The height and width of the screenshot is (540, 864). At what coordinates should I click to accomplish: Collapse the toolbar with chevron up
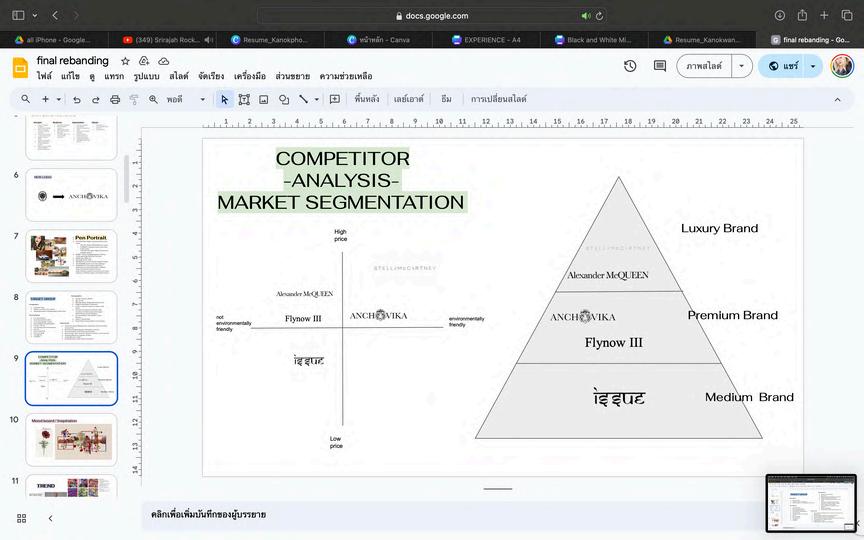(838, 100)
